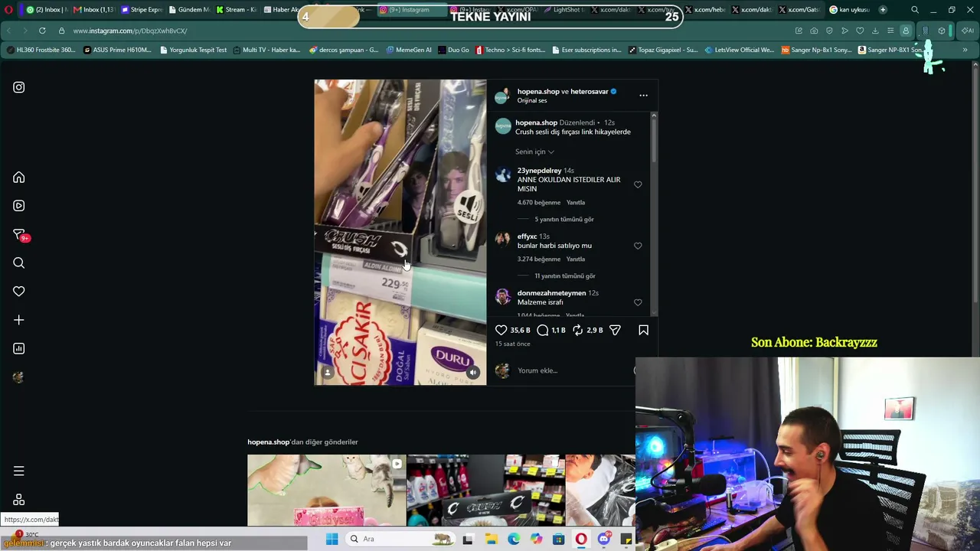Like the post with the heart icon
The image size is (980, 551).
point(501,330)
